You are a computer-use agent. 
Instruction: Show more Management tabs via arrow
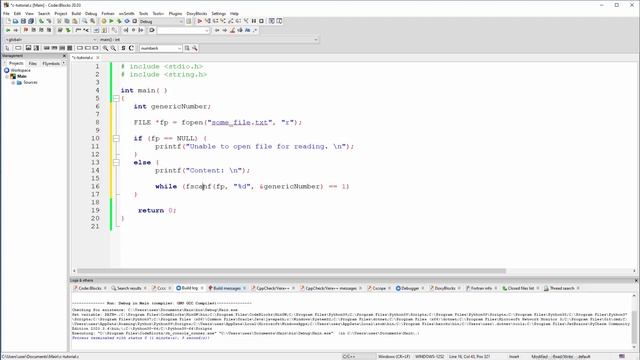point(64,63)
